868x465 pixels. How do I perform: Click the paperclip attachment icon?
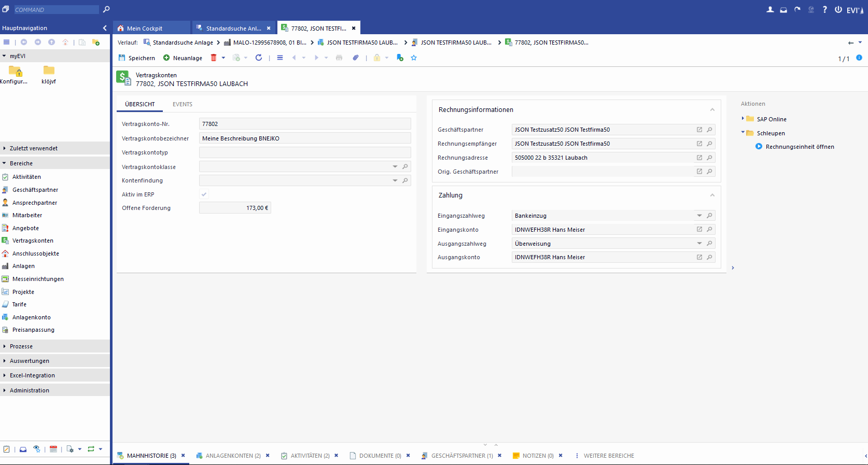click(x=356, y=58)
